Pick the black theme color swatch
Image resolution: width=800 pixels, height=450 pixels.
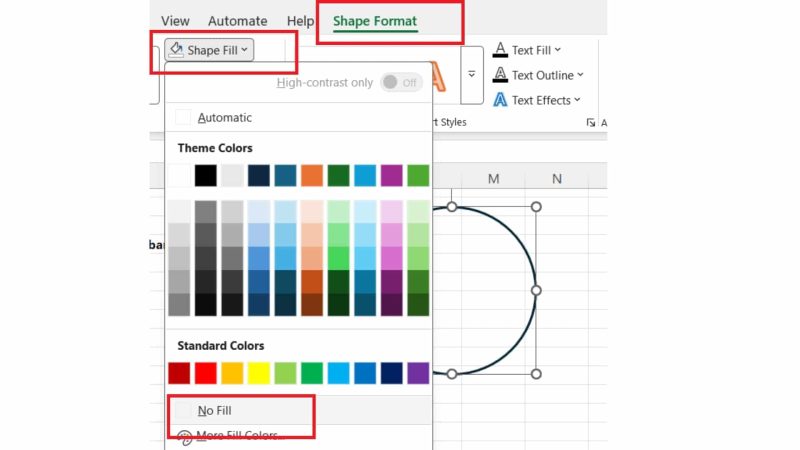[x=206, y=176]
